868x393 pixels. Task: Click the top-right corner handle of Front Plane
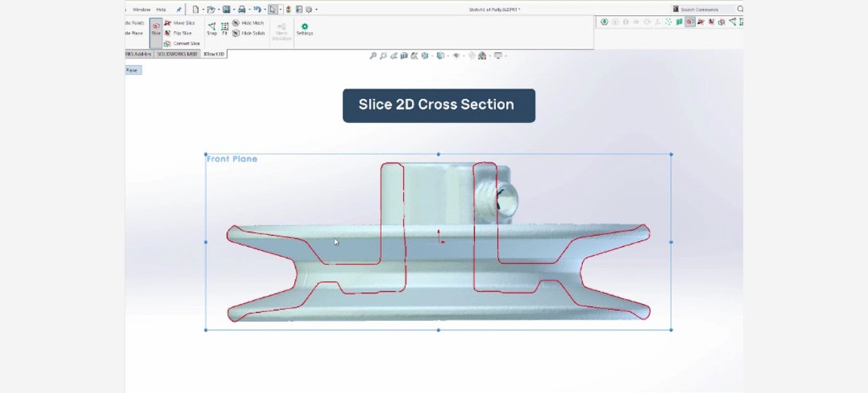tap(671, 154)
